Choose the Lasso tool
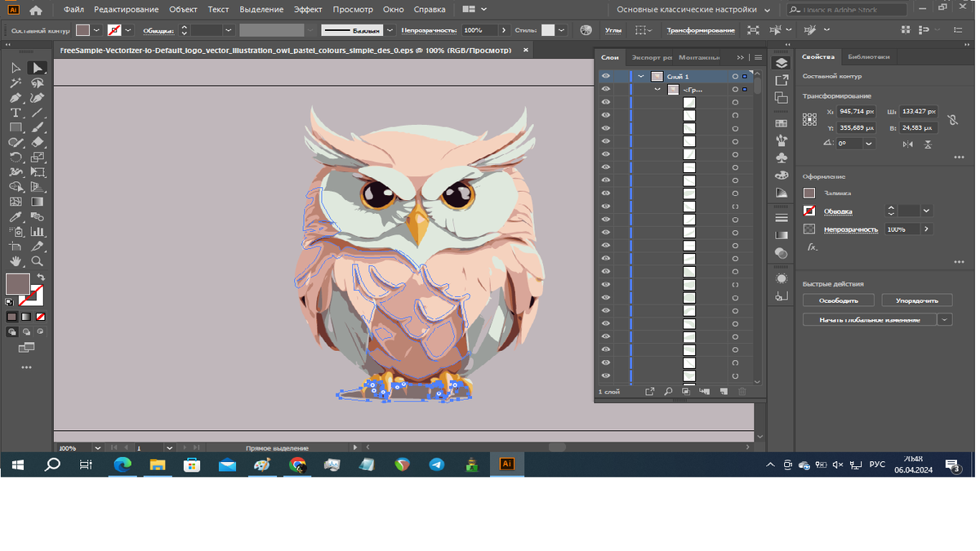 tap(37, 83)
